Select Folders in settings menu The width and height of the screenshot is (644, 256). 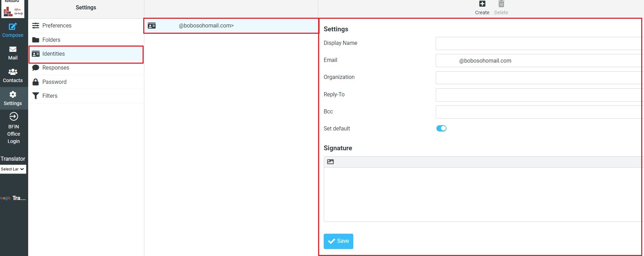click(51, 40)
